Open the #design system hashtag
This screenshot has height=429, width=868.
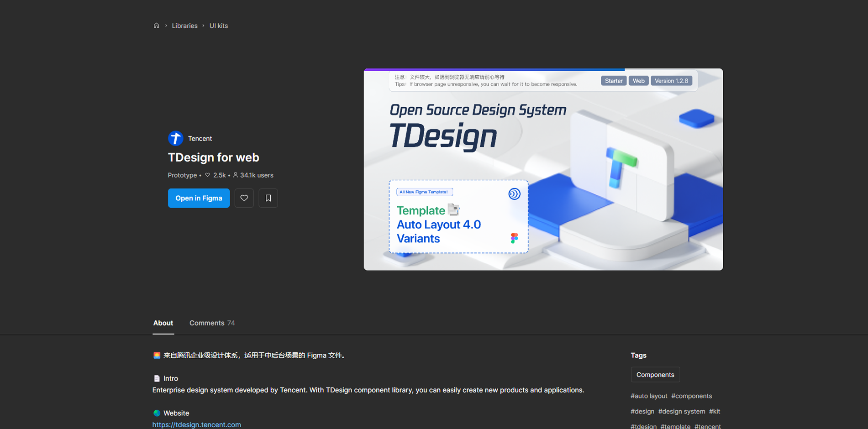click(x=682, y=411)
